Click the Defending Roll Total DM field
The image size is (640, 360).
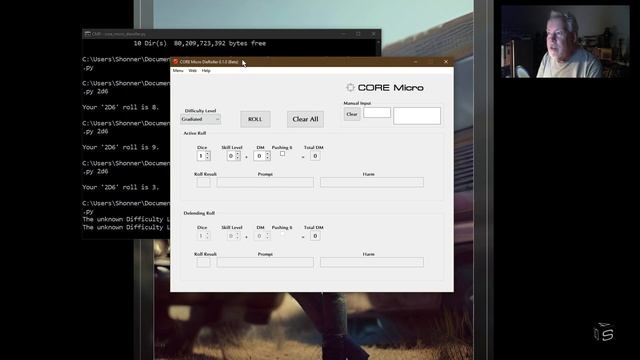315,236
